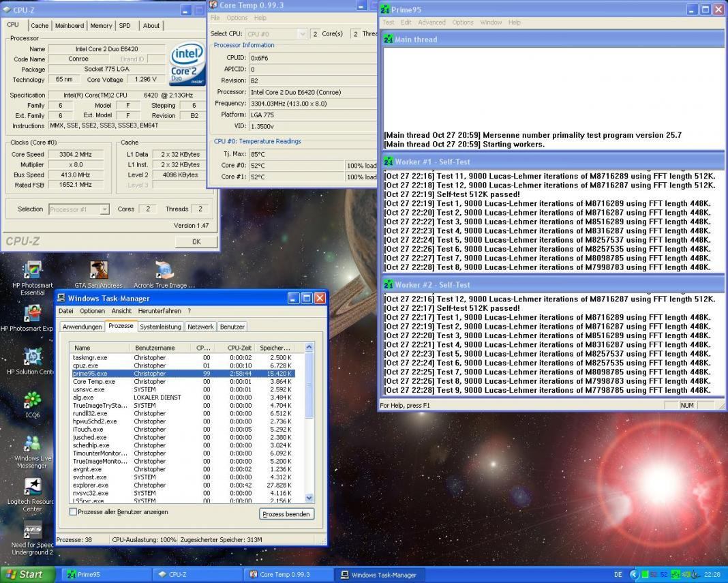Sort processes by Name column header
Image resolution: width=728 pixels, height=583 pixels.
tap(100, 348)
